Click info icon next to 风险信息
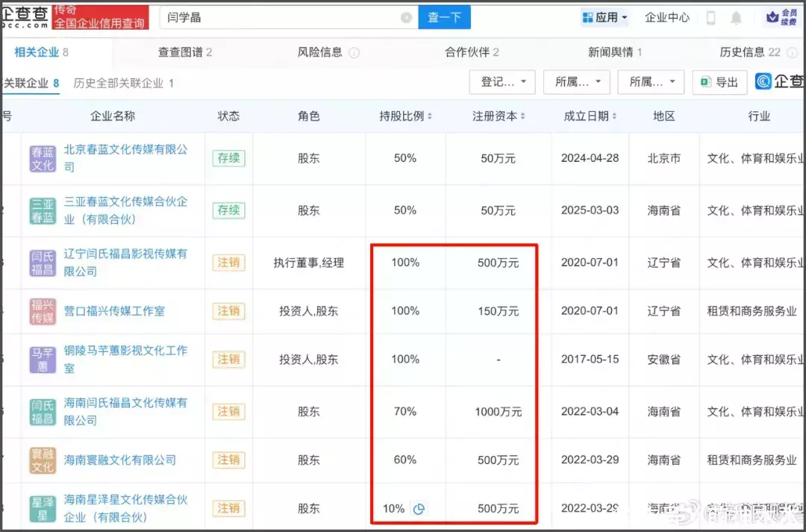806x532 pixels. tap(354, 53)
